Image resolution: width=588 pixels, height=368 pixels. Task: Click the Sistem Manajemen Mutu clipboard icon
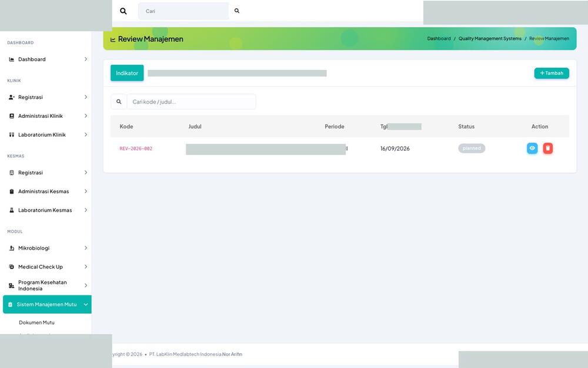click(10, 304)
